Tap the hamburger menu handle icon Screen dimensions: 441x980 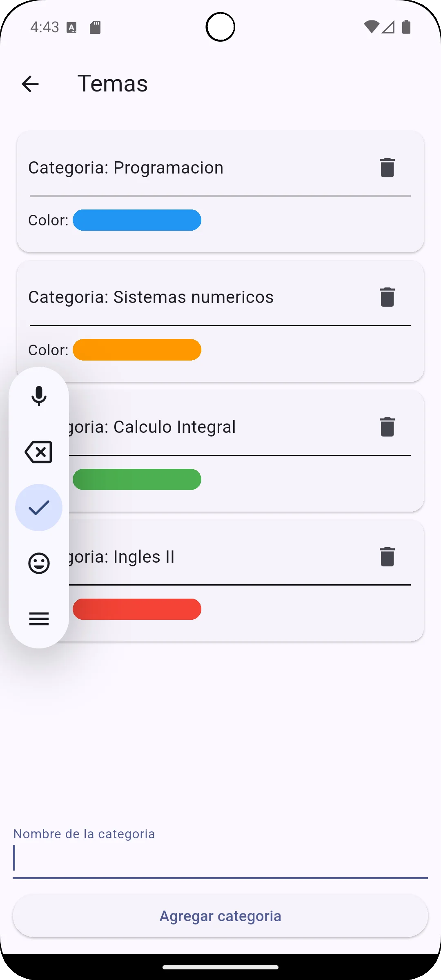39,619
